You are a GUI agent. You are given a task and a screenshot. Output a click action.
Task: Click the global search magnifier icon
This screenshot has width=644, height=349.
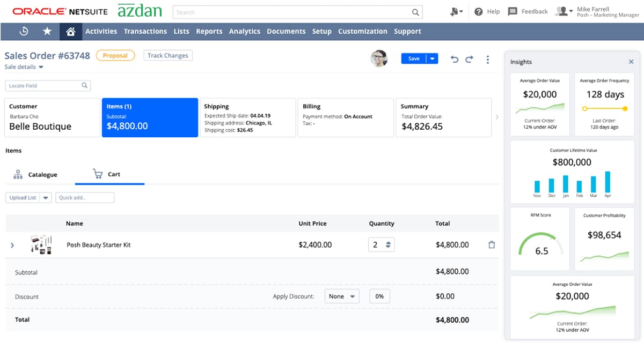coord(415,12)
